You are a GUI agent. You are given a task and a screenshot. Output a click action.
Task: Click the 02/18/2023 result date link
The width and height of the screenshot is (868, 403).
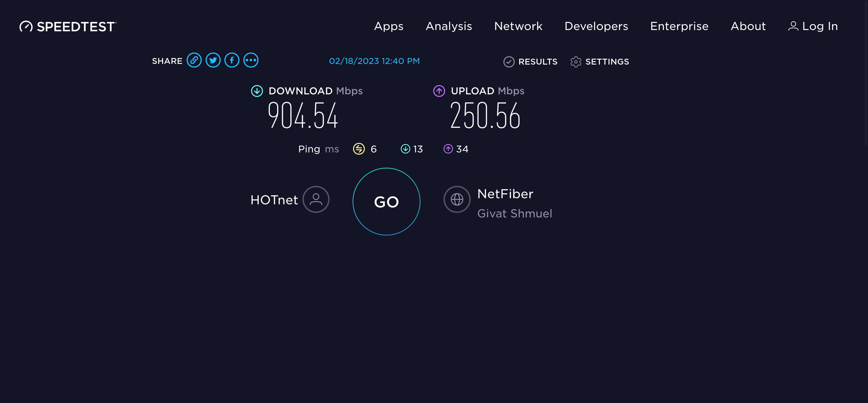[374, 61]
